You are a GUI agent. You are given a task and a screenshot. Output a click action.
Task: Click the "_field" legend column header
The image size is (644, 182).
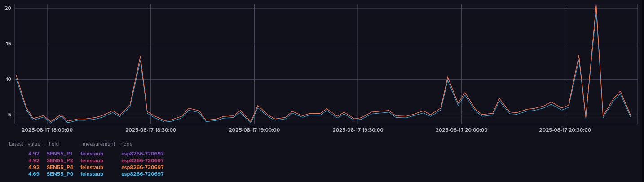pyautogui.click(x=52, y=144)
